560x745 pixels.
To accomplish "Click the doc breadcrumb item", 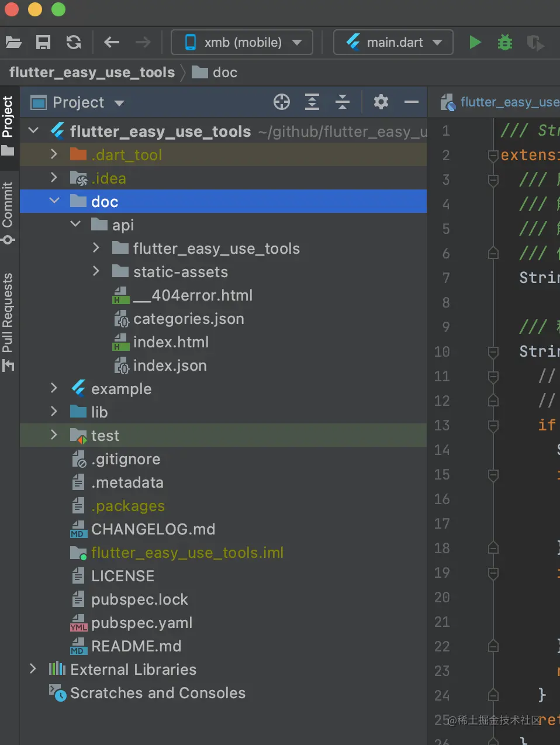I will (x=215, y=73).
